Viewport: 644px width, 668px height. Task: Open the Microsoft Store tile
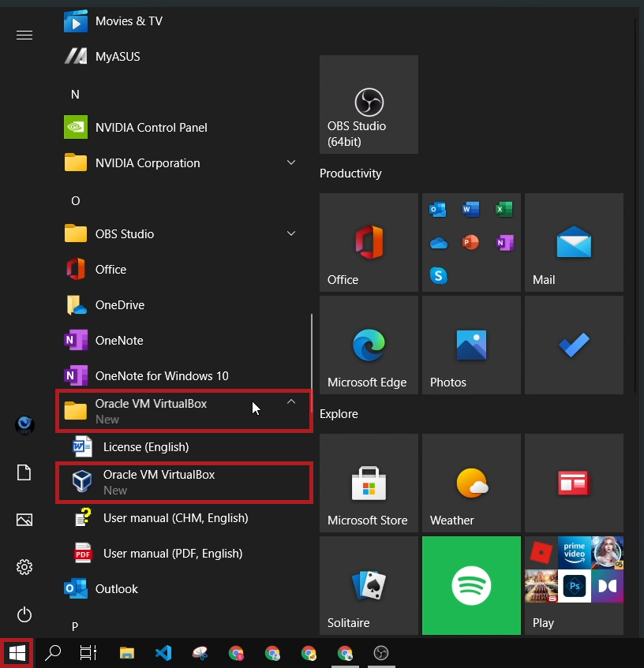(369, 483)
